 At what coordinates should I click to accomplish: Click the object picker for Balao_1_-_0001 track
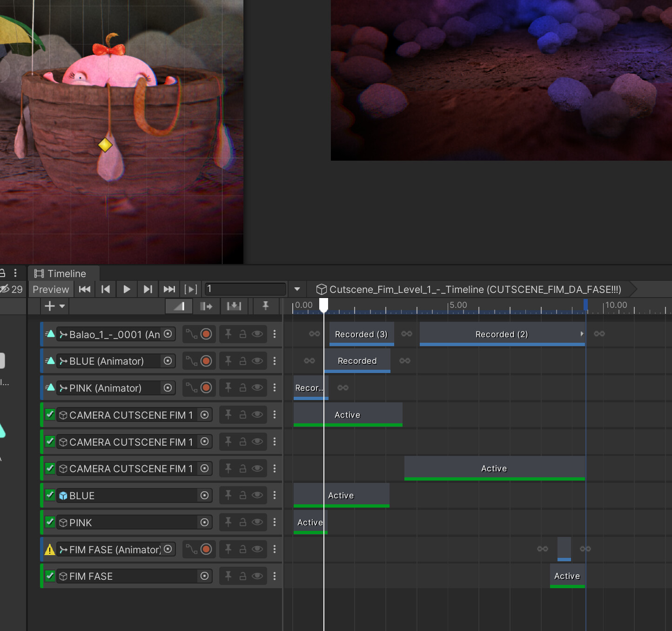[168, 334]
